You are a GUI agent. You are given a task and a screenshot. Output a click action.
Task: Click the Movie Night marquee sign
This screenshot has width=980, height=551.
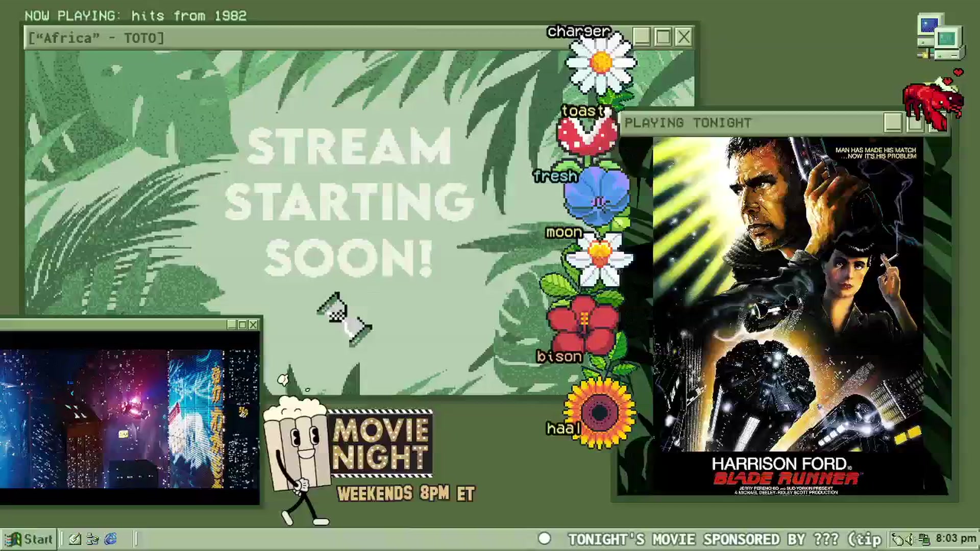[x=381, y=444]
